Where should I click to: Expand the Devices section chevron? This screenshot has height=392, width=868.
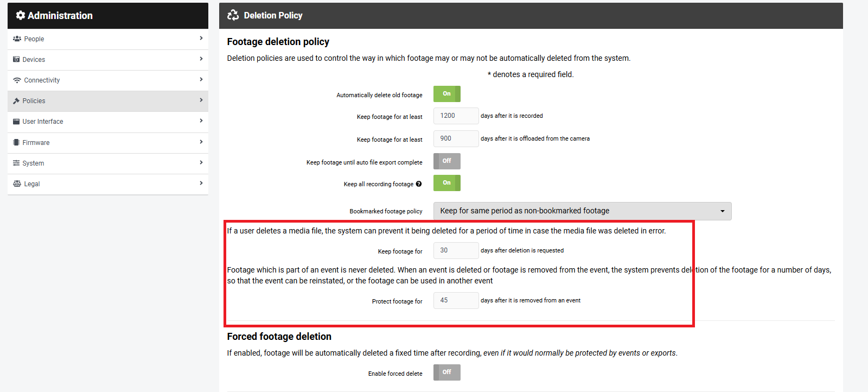pyautogui.click(x=201, y=59)
